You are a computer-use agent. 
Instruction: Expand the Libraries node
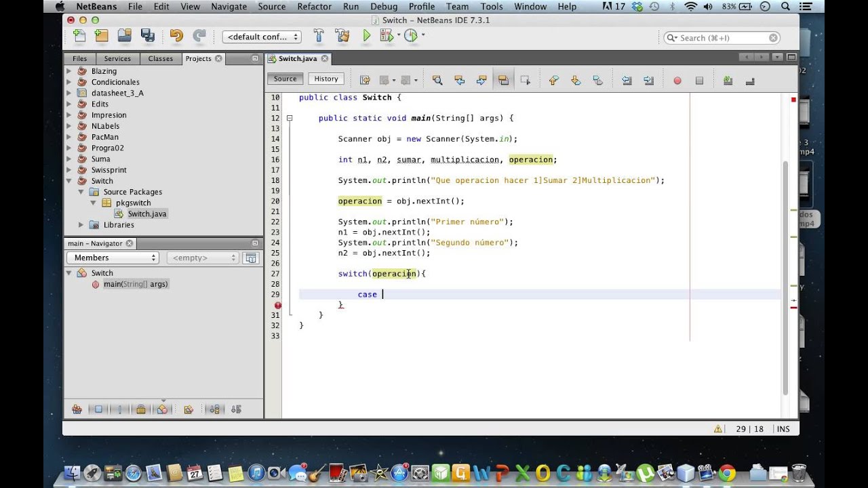(x=81, y=225)
